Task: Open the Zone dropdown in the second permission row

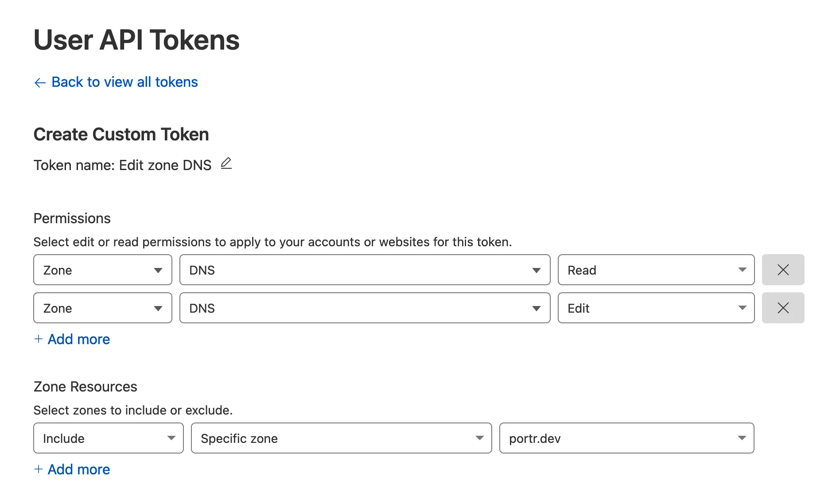Action: 102,308
